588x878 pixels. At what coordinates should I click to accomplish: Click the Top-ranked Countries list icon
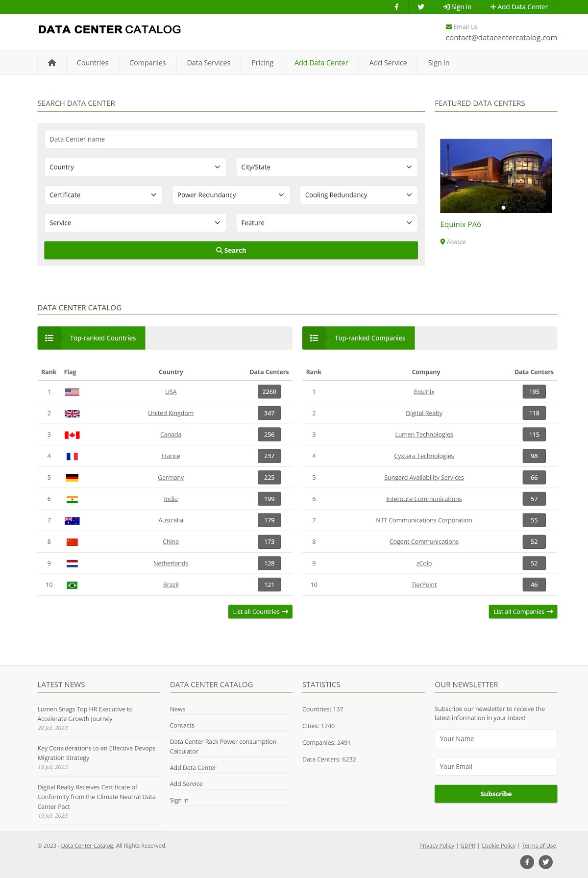49,338
